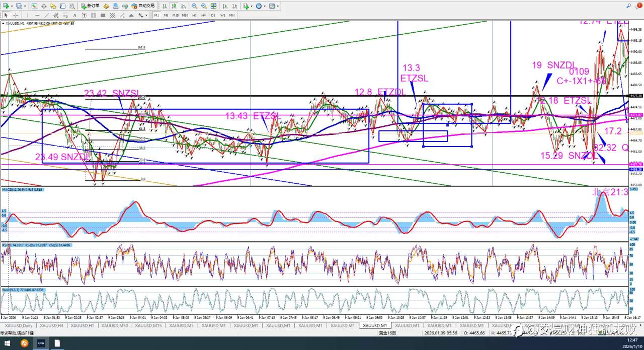Switch to the XAUUSD,M30 chart tab
The image size is (644, 350).
114,325
